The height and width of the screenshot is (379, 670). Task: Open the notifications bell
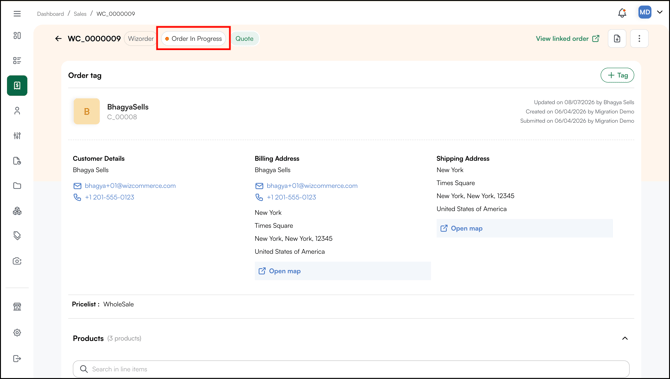(x=622, y=13)
